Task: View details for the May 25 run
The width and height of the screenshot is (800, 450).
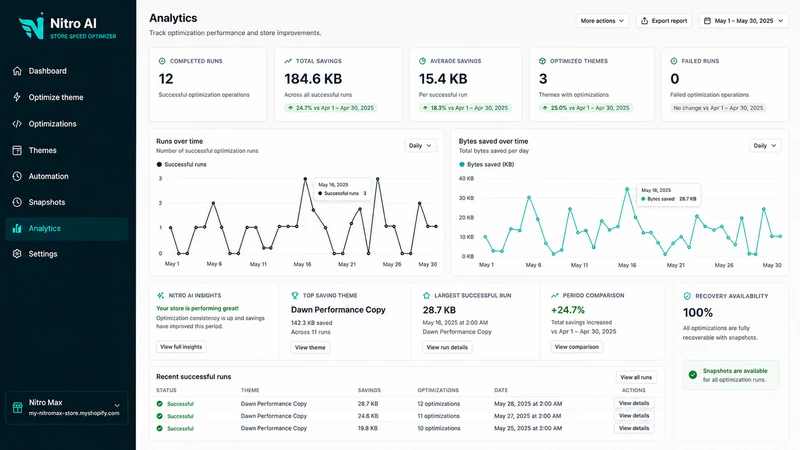Action: click(634, 428)
